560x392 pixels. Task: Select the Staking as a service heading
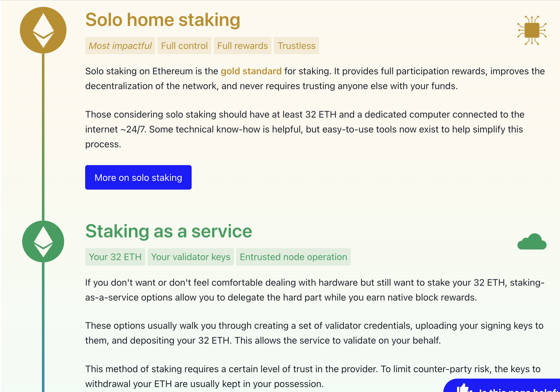[x=169, y=231]
